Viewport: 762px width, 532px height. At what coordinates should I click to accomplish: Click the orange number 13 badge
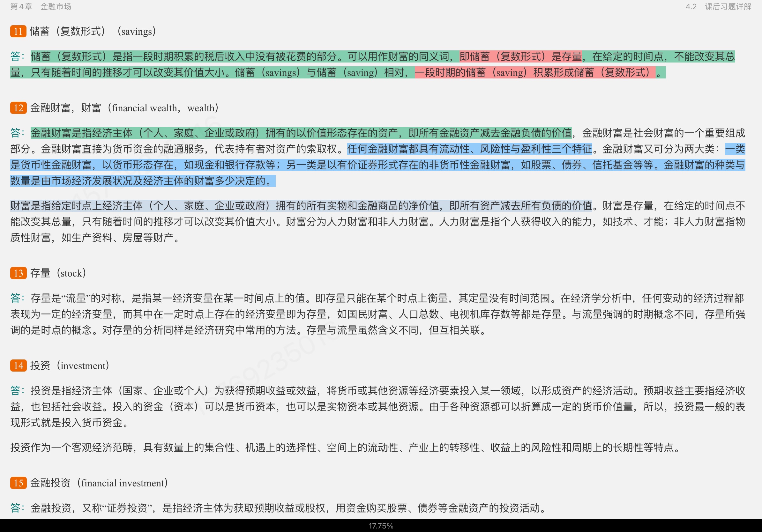tap(18, 273)
